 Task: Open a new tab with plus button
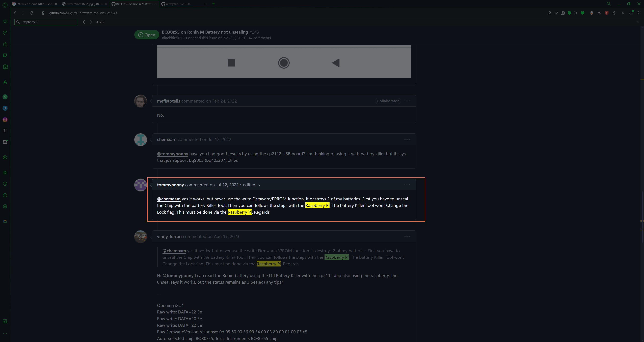click(x=213, y=4)
